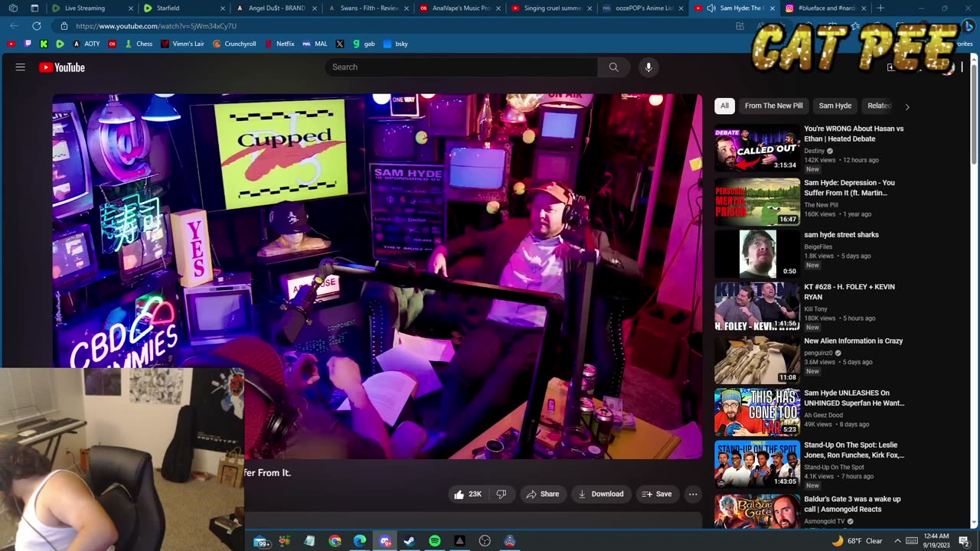The height and width of the screenshot is (551, 980).
Task: Switch to AnalVape's Music tab
Action: [x=459, y=8]
